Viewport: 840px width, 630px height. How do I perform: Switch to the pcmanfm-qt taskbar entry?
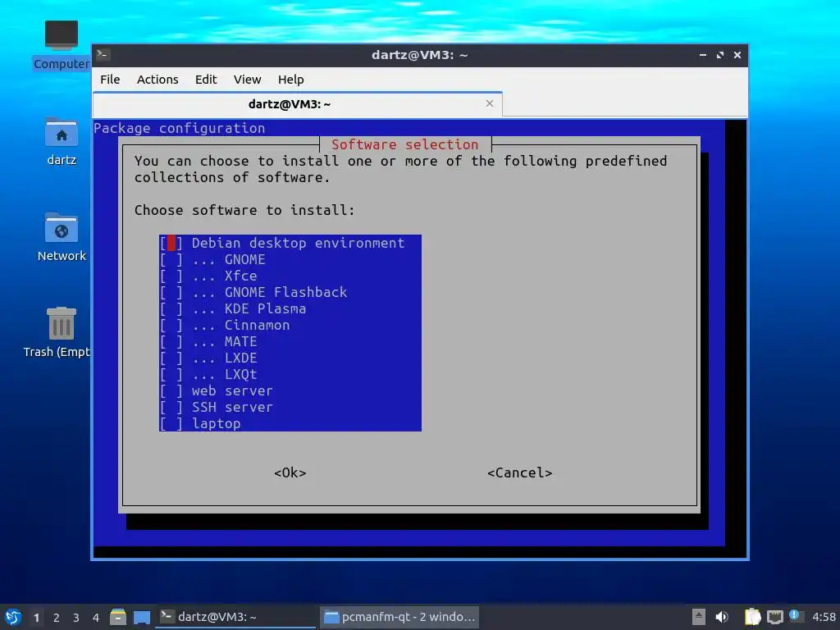[399, 617]
